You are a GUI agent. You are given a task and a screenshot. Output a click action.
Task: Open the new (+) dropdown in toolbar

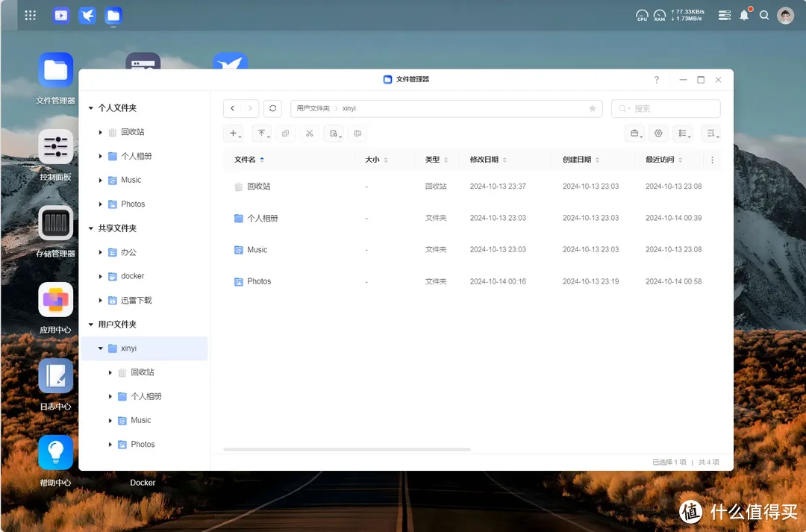click(234, 134)
